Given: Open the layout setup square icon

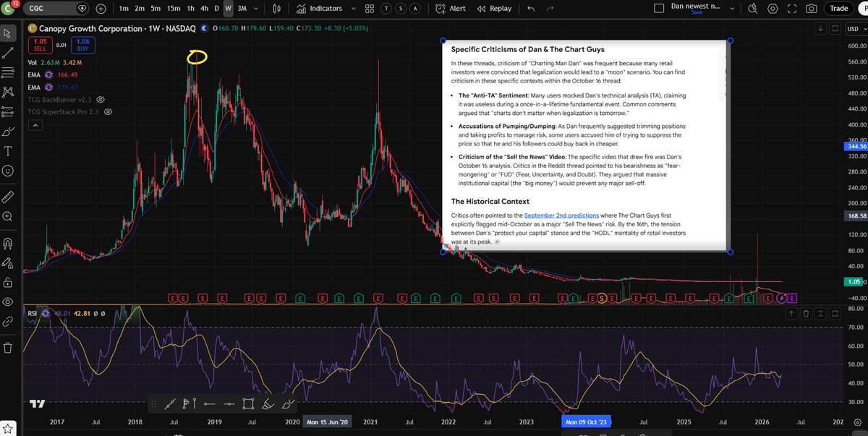Looking at the screenshot, I should [x=658, y=9].
